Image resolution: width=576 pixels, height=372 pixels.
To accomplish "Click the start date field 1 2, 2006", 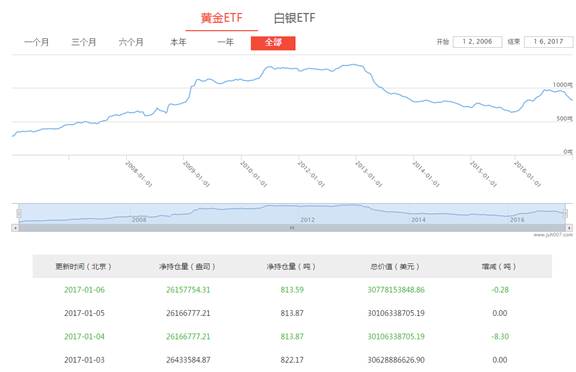I will 478,41.
